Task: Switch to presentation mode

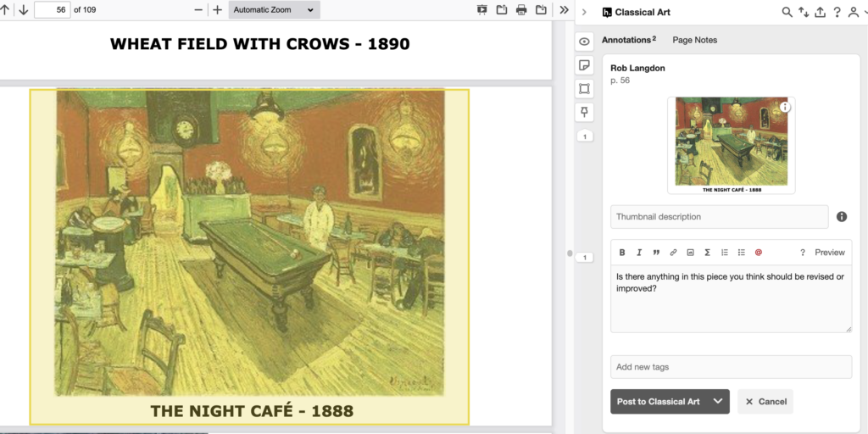Action: pyautogui.click(x=482, y=9)
